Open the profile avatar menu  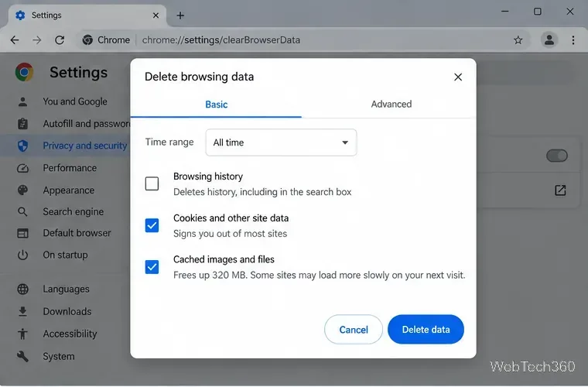point(549,39)
